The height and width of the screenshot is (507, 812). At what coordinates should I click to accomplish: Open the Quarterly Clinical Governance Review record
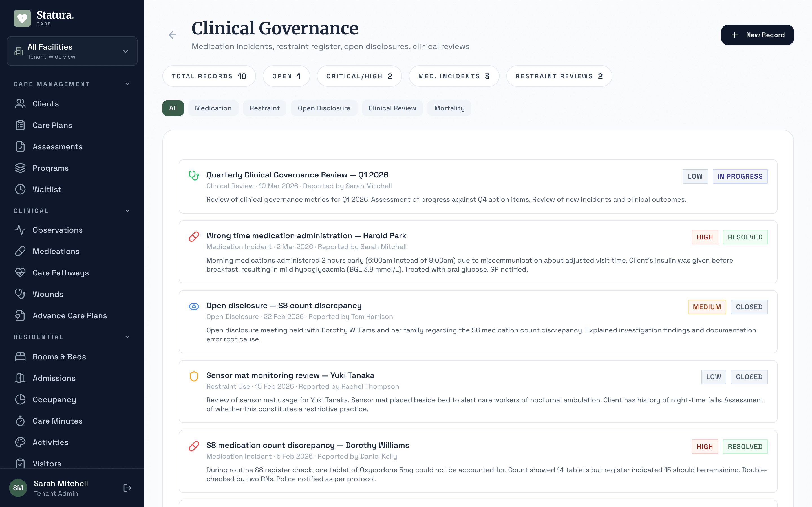coord(297,174)
